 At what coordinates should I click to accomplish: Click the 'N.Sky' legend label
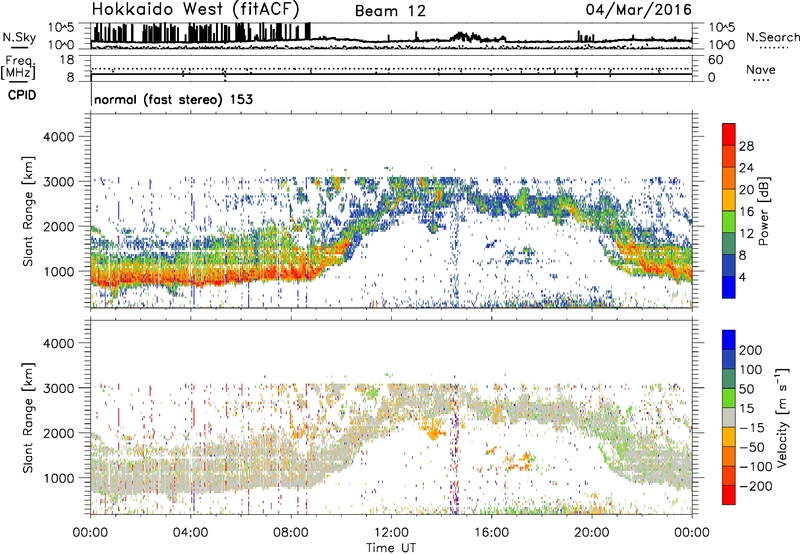[19, 37]
